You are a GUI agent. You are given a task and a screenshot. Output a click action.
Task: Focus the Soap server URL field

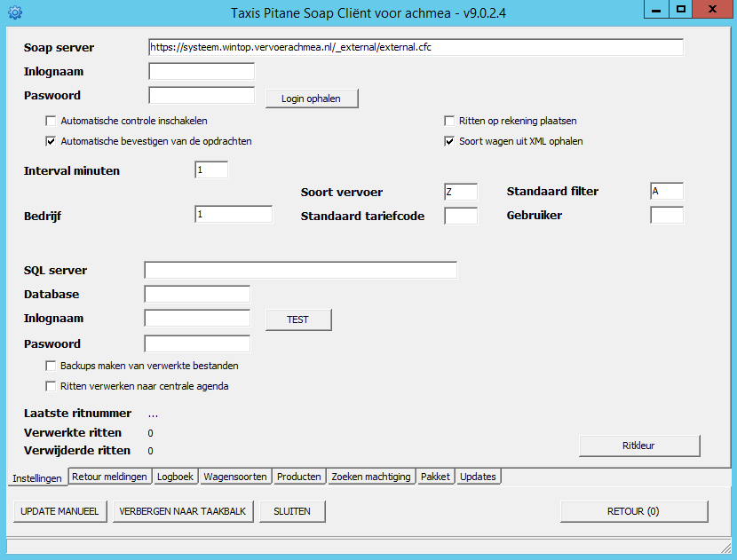(416, 47)
